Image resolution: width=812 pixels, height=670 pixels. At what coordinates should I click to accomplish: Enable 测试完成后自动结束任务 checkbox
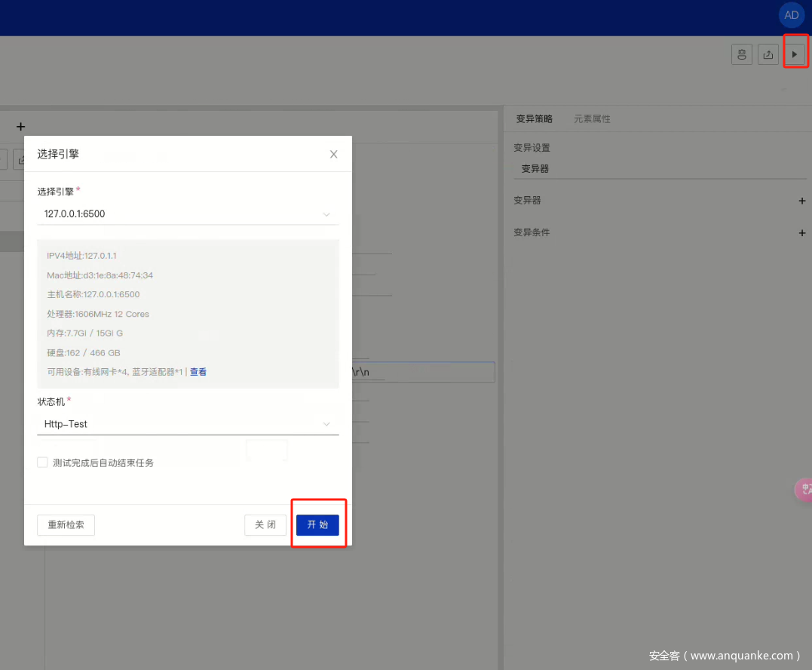click(x=43, y=463)
